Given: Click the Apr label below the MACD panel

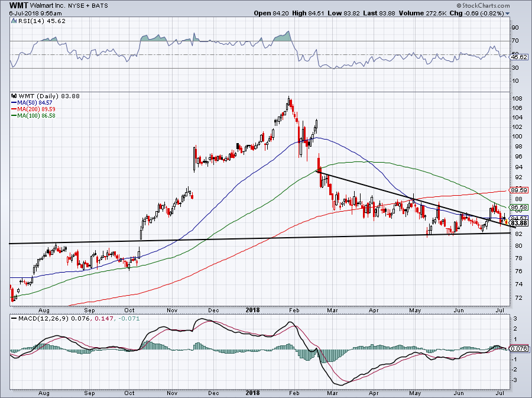Looking at the screenshot, I should pyautogui.click(x=374, y=393).
